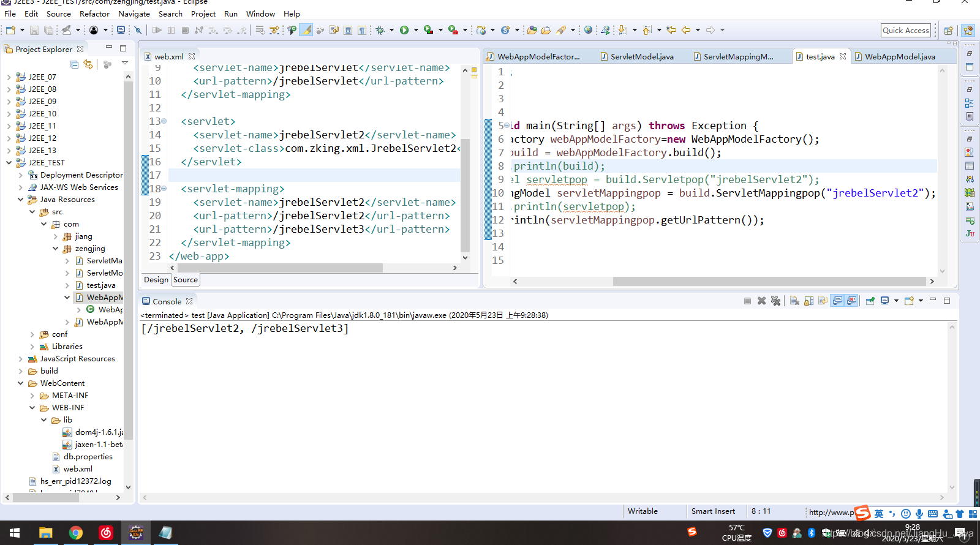
Task: Collapse the servlet fold marker on line 13
Action: click(164, 121)
